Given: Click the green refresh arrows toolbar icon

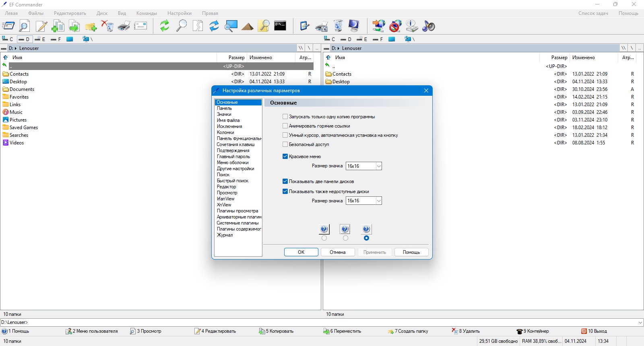Looking at the screenshot, I should 164,26.
